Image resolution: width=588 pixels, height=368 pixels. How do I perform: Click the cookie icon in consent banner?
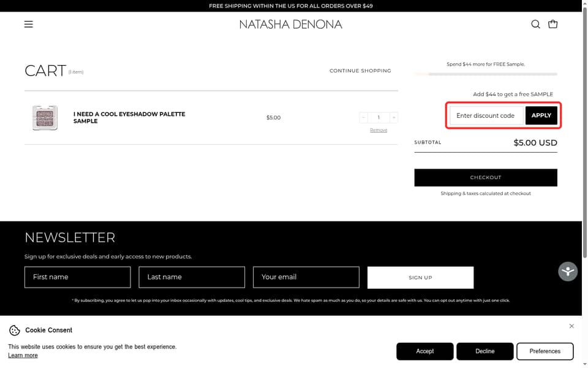click(x=15, y=331)
